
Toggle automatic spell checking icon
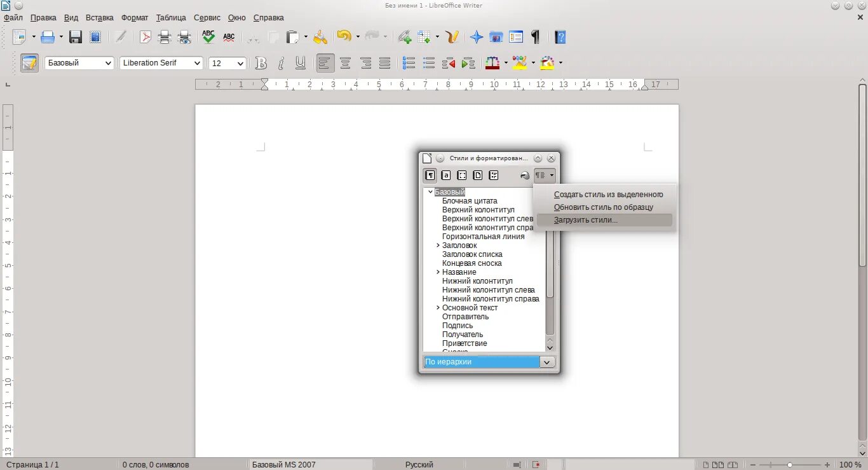pos(229,37)
